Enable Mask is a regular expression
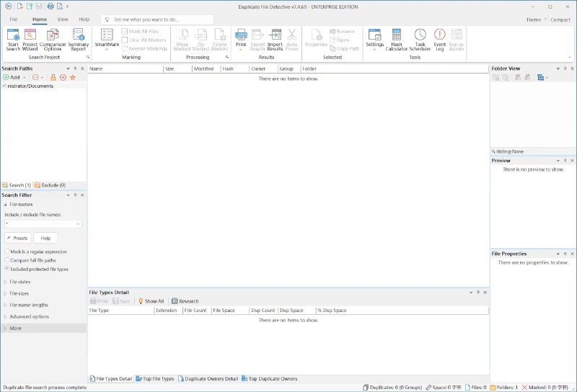Screen dimensions: 577x392 tap(6, 251)
